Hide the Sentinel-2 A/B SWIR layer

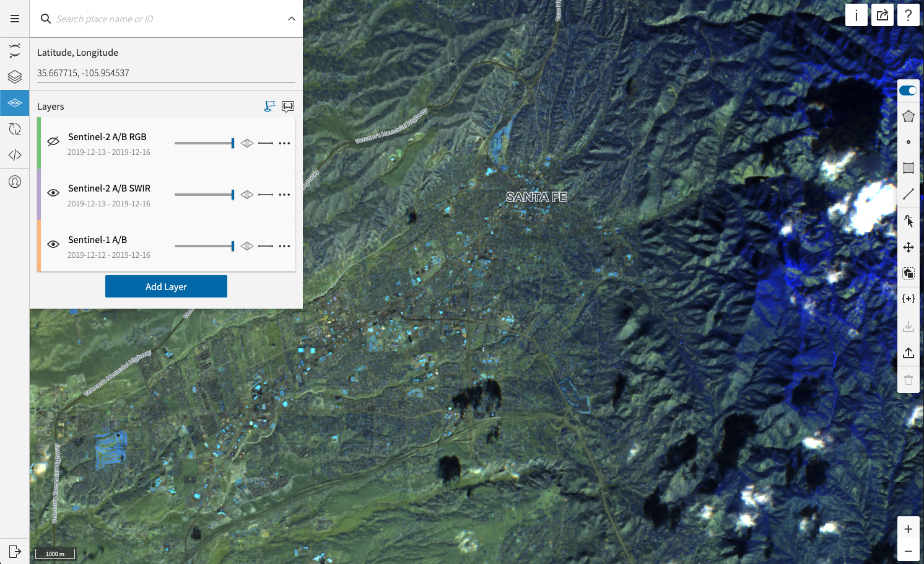click(x=53, y=193)
